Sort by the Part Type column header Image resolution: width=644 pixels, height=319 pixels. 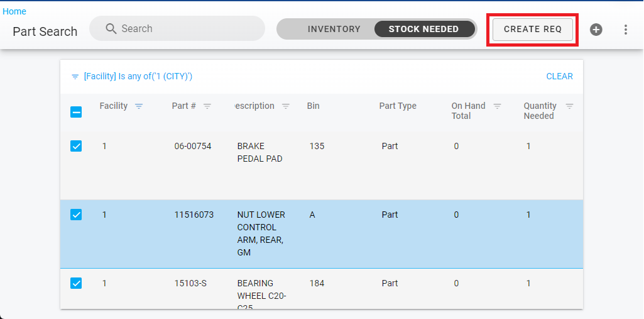[398, 106]
